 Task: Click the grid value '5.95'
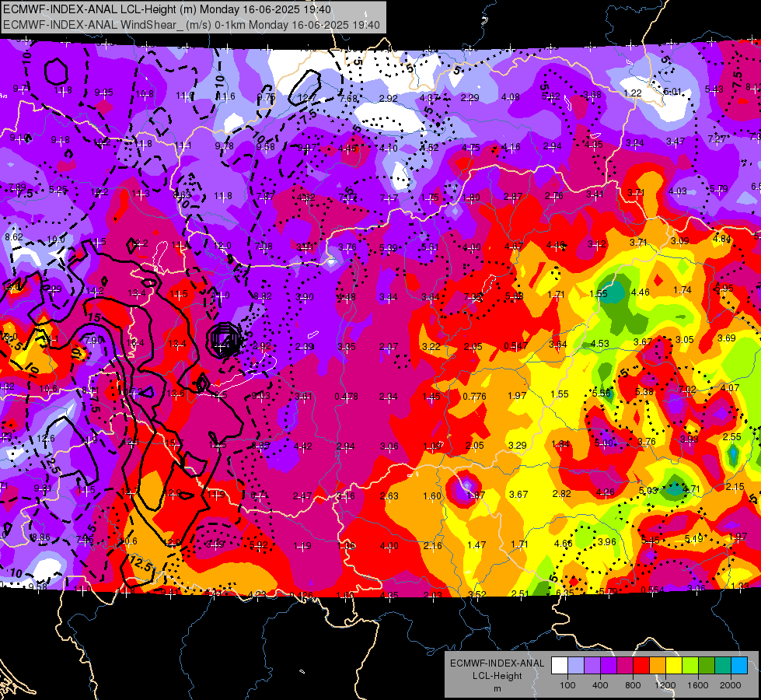(724, 288)
